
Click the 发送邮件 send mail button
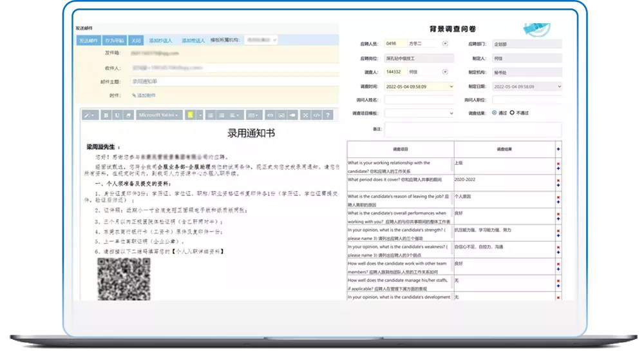click(x=88, y=41)
